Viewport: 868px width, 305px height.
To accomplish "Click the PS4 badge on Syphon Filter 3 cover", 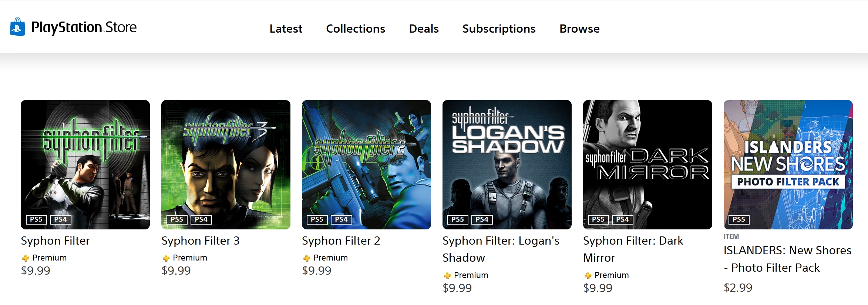I will point(201,219).
